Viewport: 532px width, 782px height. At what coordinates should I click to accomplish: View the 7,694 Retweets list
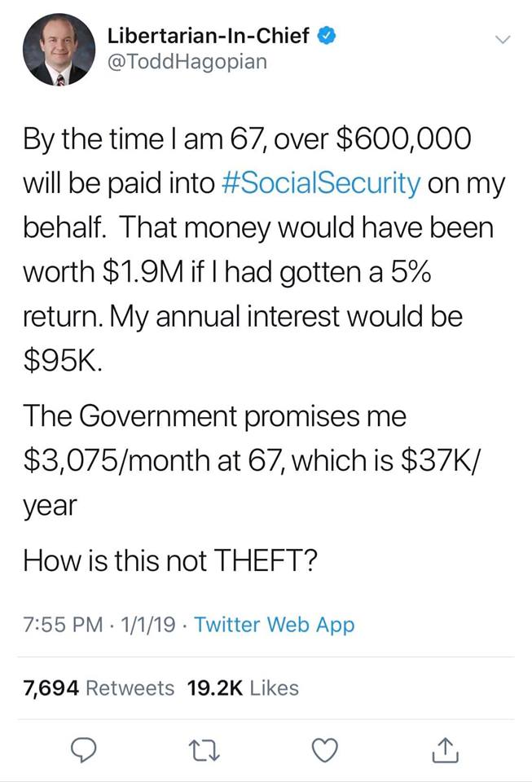[x=99, y=688]
